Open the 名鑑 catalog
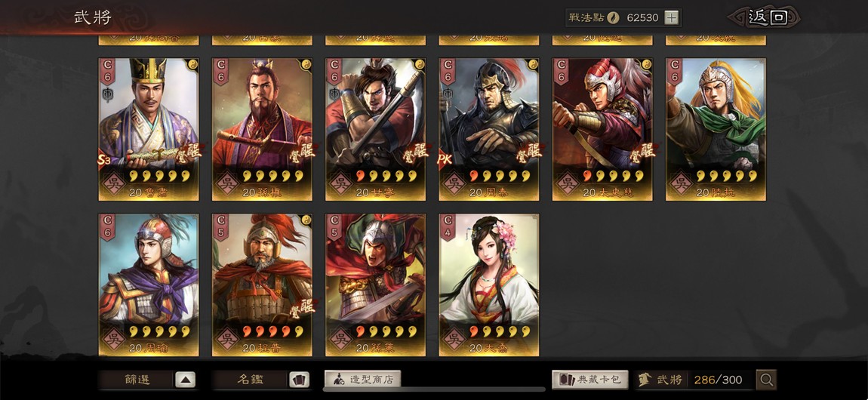Viewport: 868px width, 400px height. [x=251, y=380]
